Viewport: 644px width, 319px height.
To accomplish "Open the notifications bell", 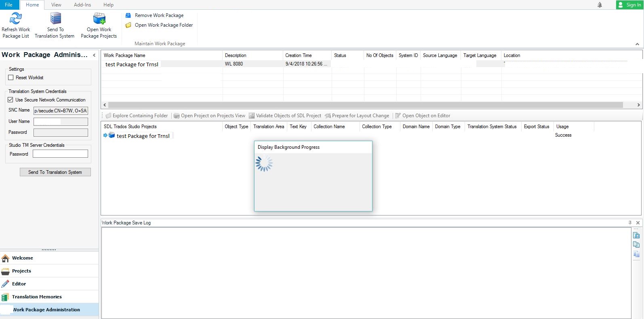I will pos(600,5).
